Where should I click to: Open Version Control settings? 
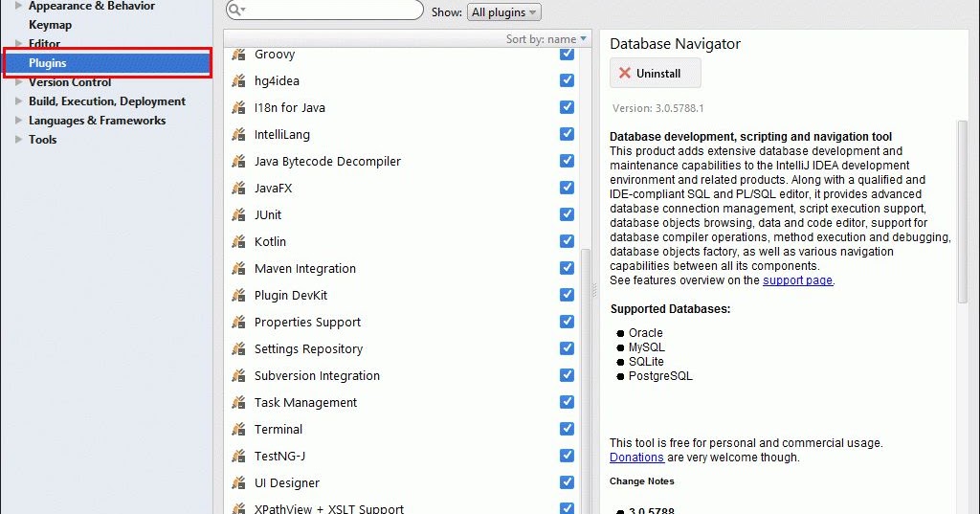pyautogui.click(x=70, y=82)
